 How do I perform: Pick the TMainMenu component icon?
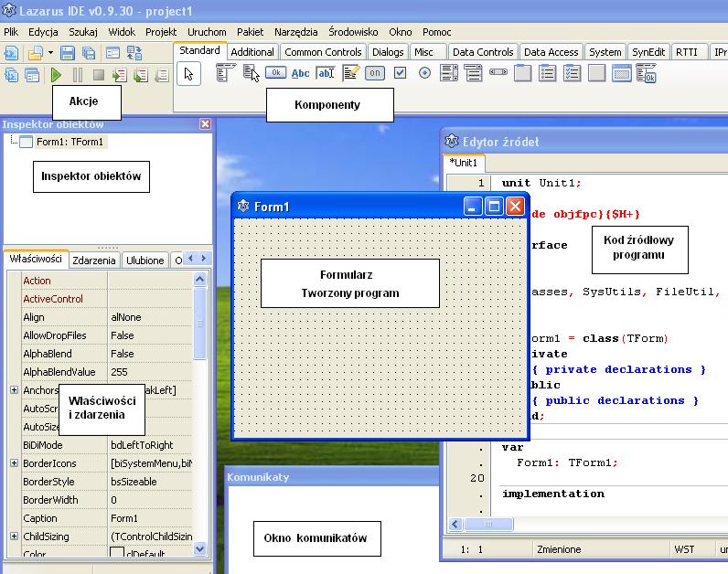pyautogui.click(x=225, y=73)
